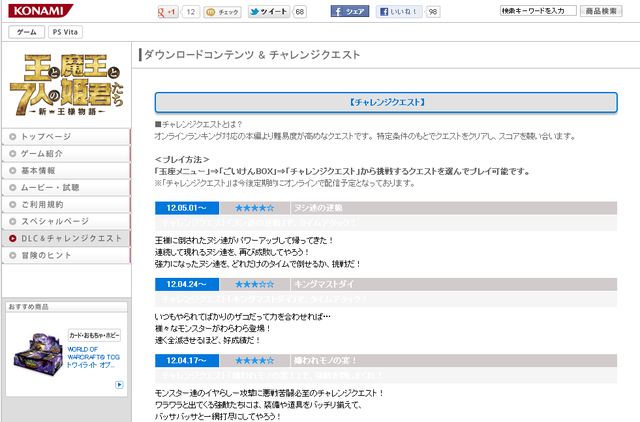Click the 【チャレンジクエスト】 banner button
Image resolution: width=640 pixels, height=422 pixels.
tap(386, 102)
